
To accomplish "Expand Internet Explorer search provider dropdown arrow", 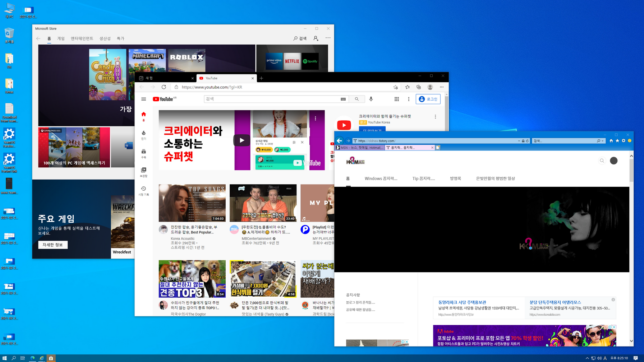I will coord(602,141).
